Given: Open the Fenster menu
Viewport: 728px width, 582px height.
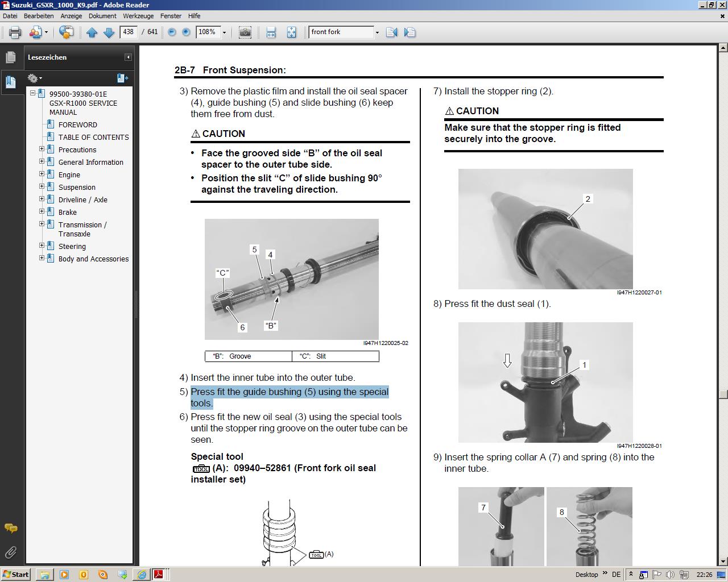Looking at the screenshot, I should pos(171,16).
